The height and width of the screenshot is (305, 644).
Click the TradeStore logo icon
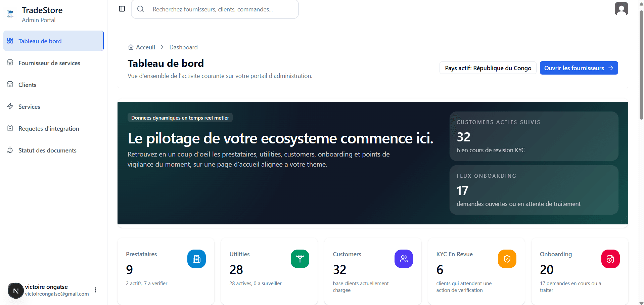pos(10,14)
